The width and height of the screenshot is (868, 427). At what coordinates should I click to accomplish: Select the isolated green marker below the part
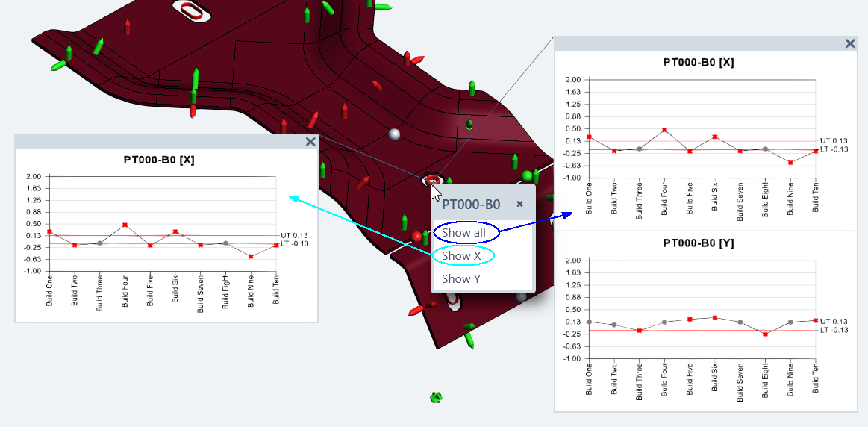(437, 398)
